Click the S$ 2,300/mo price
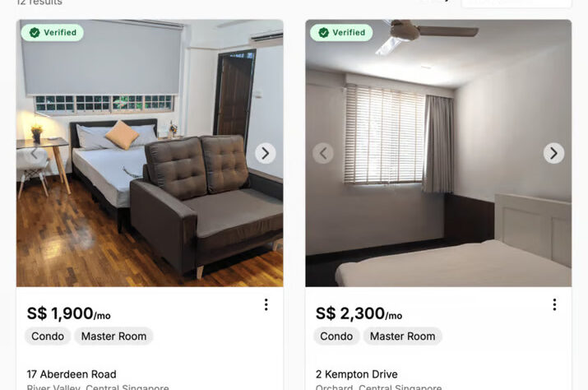588x390 pixels. coord(359,313)
